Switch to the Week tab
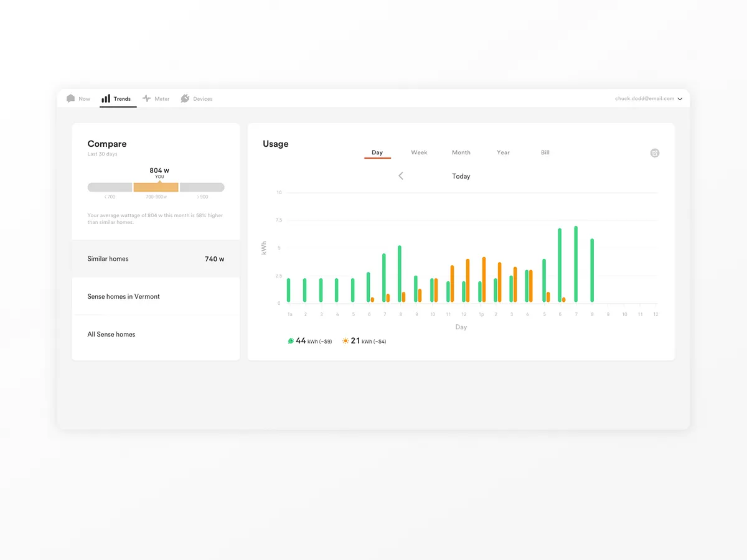 [x=419, y=152]
